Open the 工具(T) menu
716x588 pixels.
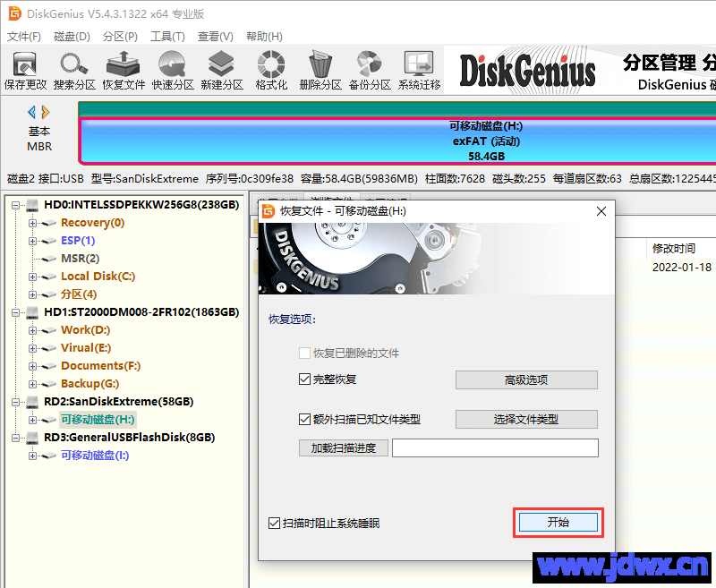167,37
